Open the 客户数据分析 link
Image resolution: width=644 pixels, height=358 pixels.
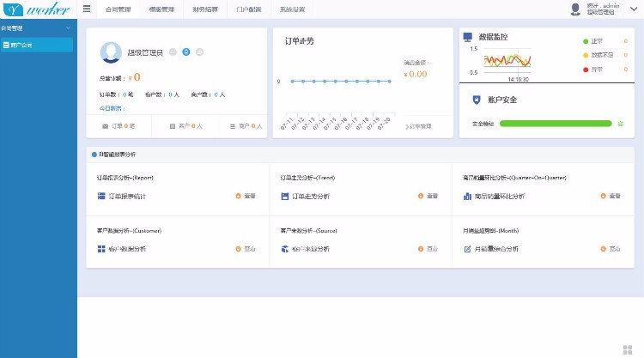coord(127,249)
